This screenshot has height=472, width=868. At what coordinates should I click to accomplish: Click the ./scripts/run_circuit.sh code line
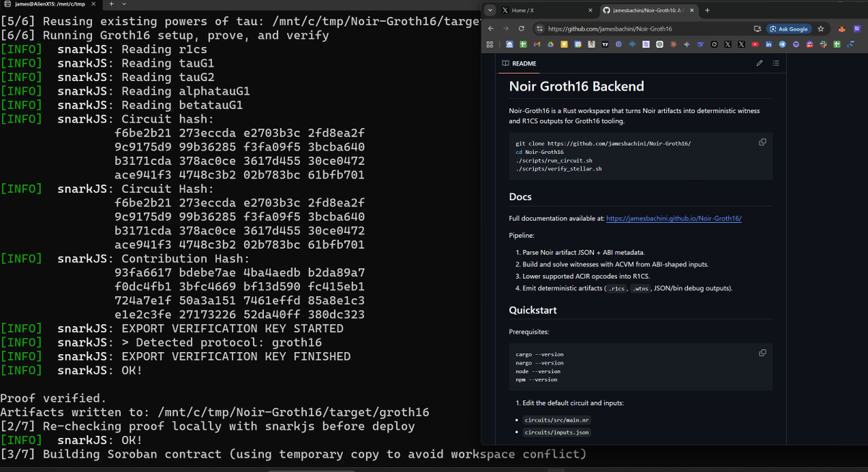click(x=554, y=160)
